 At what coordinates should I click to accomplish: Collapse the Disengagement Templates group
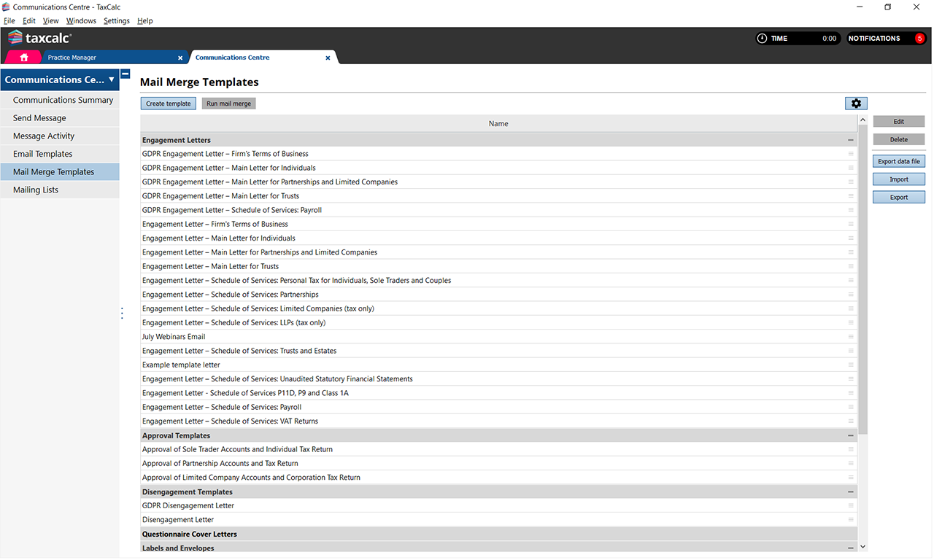850,492
